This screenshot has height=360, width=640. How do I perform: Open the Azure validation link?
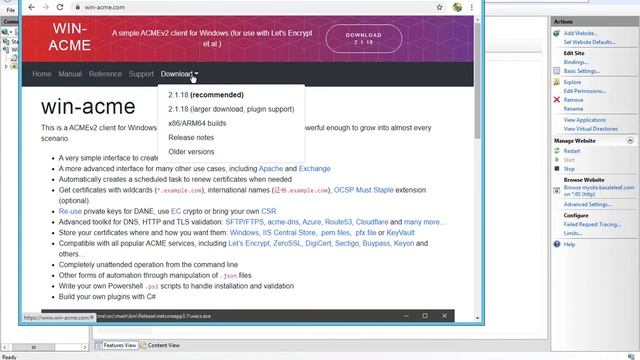point(311,222)
